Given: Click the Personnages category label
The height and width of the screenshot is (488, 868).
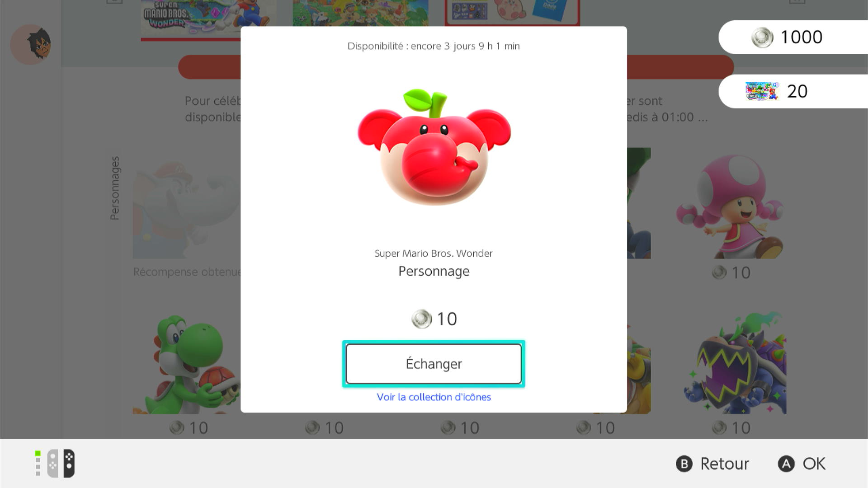Looking at the screenshot, I should [115, 188].
